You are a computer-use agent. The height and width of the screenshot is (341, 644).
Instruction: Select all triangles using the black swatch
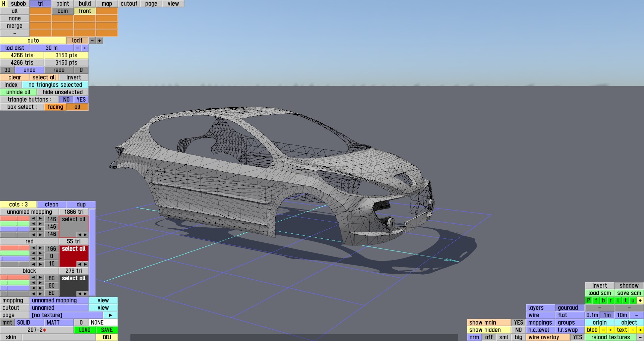74,278
